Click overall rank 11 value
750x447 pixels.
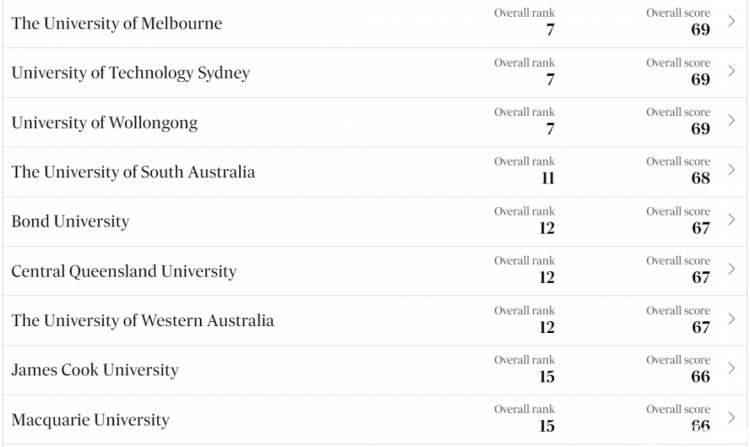548,178
